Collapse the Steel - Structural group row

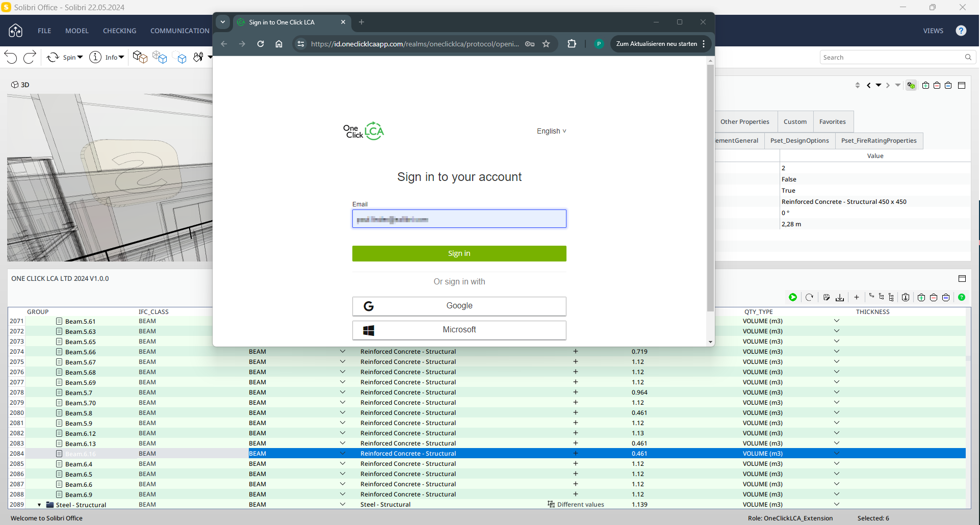[39, 505]
